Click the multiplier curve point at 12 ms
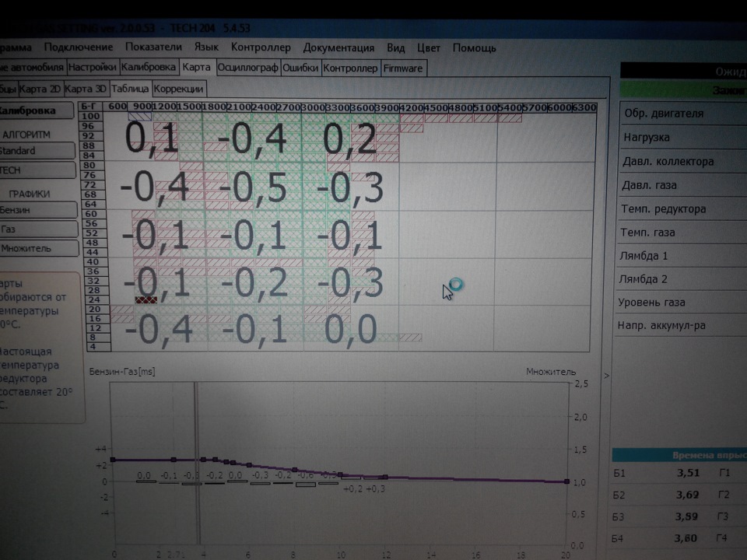 (385, 477)
